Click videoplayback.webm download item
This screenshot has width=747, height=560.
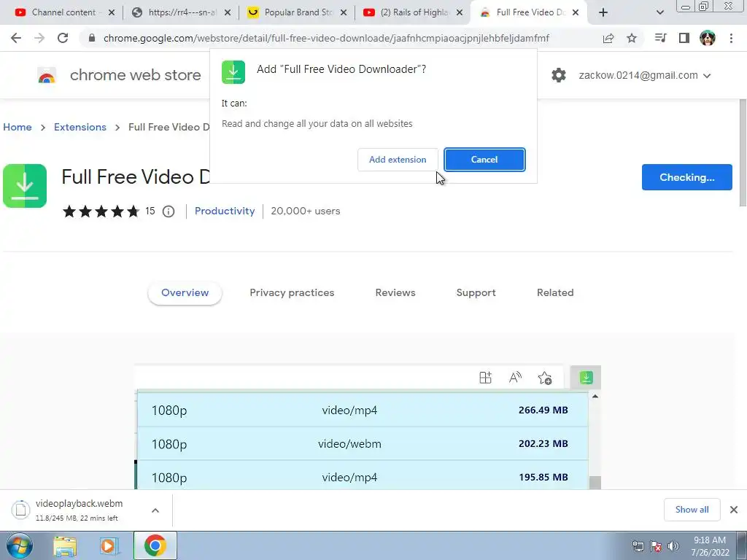point(79,510)
